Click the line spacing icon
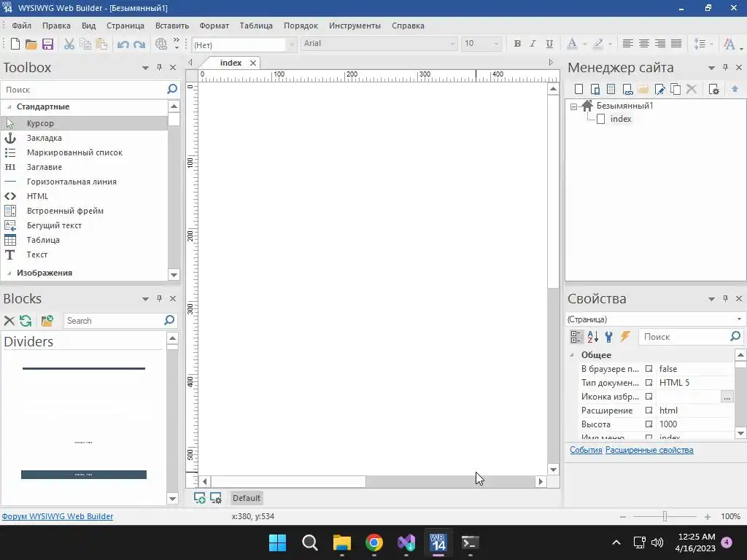 (x=700, y=44)
